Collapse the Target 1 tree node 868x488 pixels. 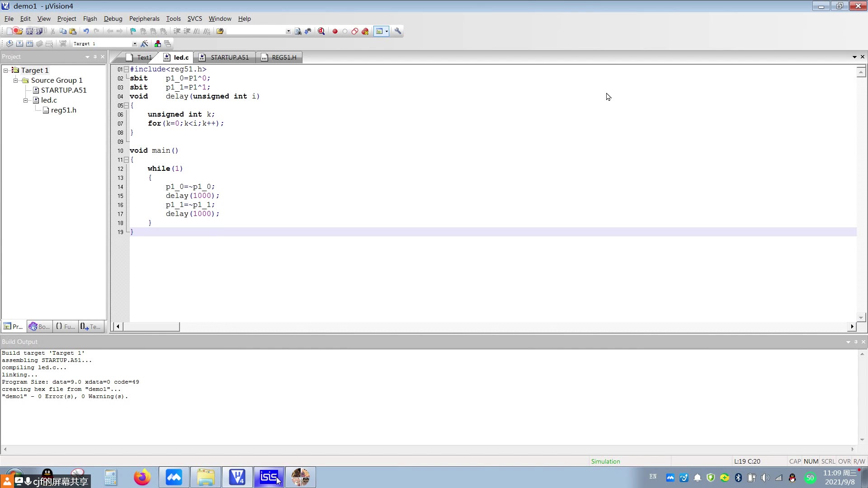[x=6, y=70]
